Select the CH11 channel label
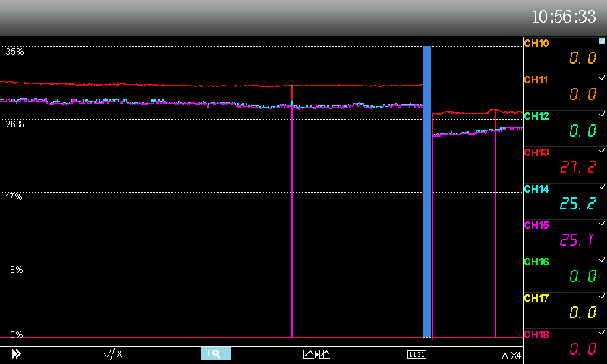Screen dimensions: 607x364 (x=536, y=80)
